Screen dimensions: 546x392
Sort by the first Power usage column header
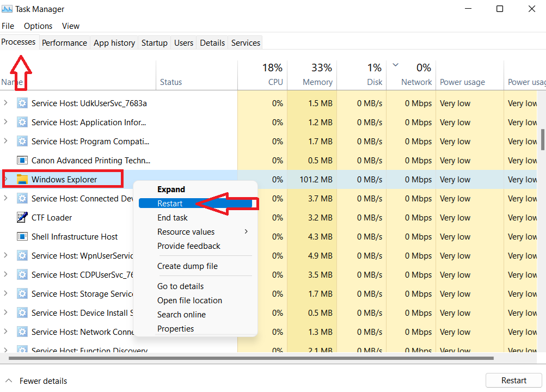click(x=469, y=75)
